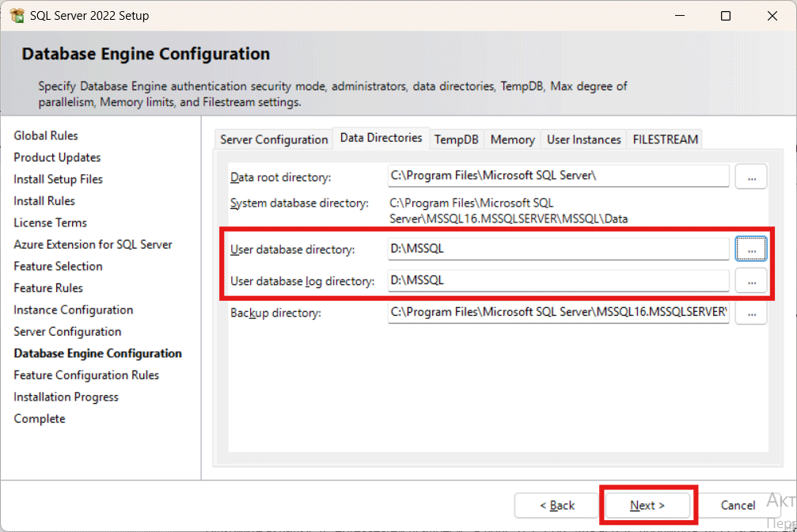
Task: Select the Data Directories tab
Action: [x=381, y=138]
